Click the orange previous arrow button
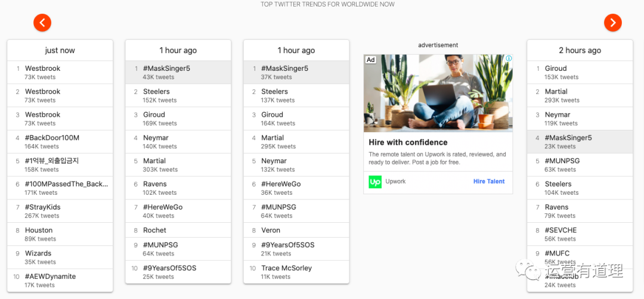 pos(42,23)
